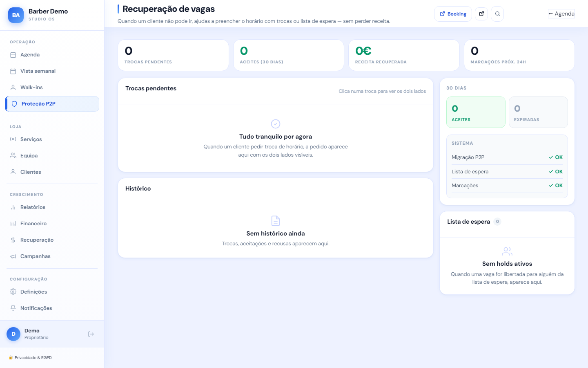Image resolution: width=588 pixels, height=368 pixels.
Task: Click the Sem holds ativos text
Action: coord(507,264)
